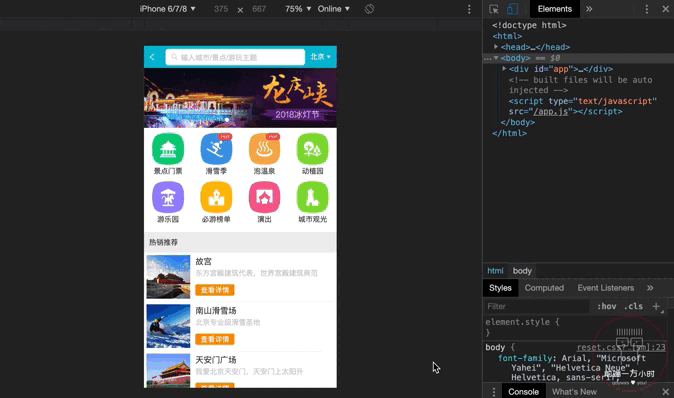Open the 北京 city dropdown
This screenshot has width=674, height=398.
(x=321, y=57)
